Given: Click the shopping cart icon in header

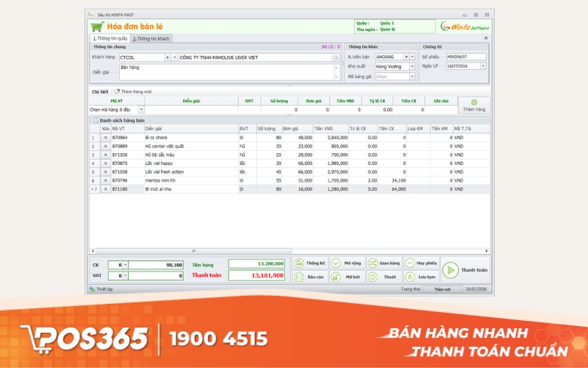Looking at the screenshot, I should tap(97, 26).
